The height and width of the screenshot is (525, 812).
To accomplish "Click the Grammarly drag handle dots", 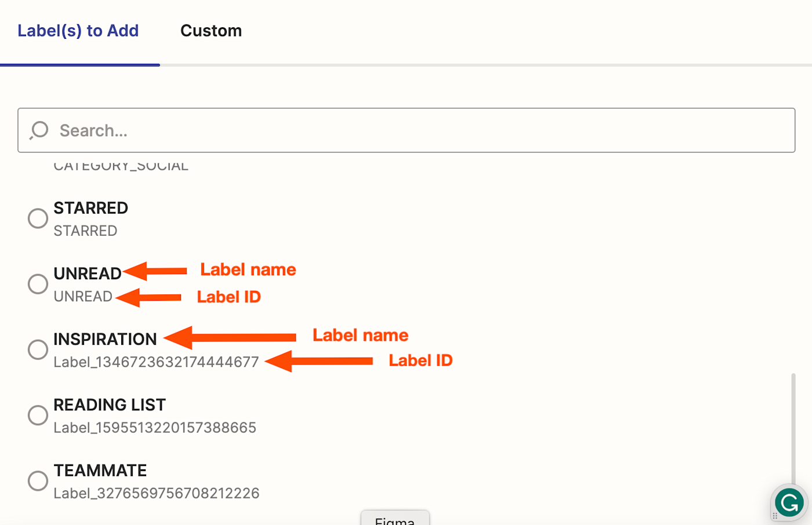I will click(774, 515).
